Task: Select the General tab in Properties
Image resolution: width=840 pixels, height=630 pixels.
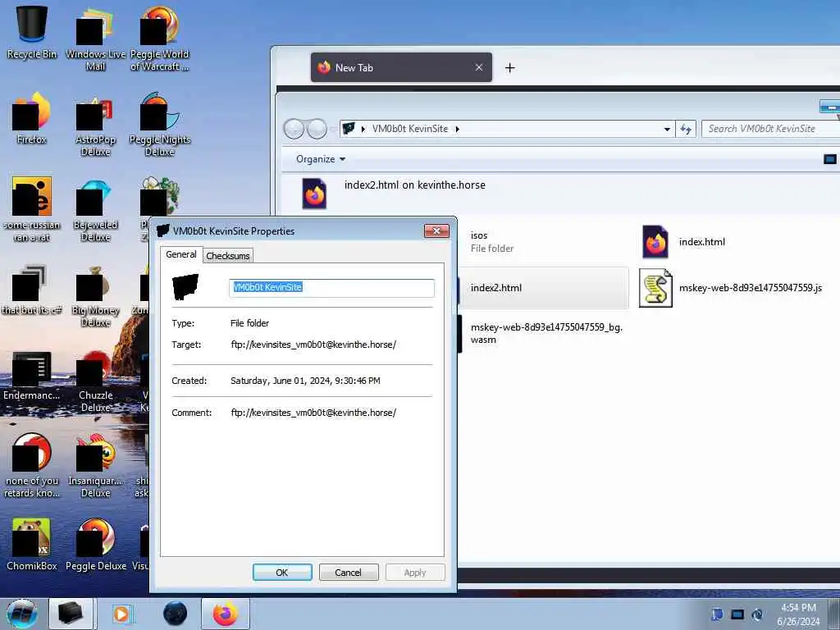Action: [181, 254]
